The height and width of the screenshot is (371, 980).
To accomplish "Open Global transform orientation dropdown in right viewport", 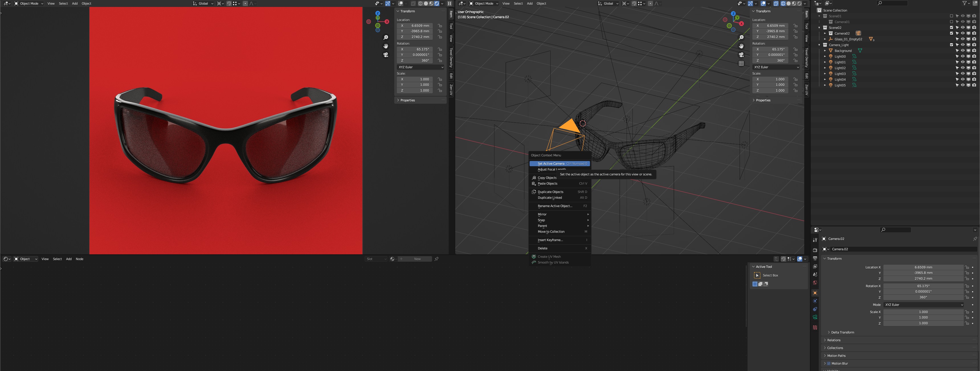I will pos(608,3).
